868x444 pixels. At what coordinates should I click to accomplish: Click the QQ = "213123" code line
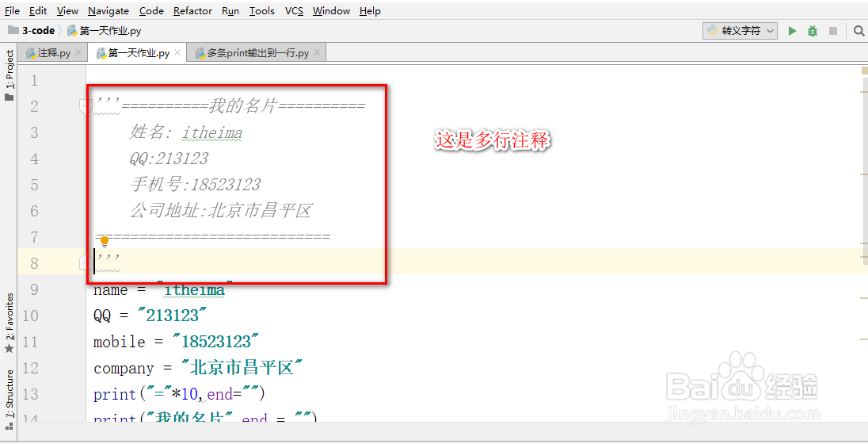click(x=150, y=316)
